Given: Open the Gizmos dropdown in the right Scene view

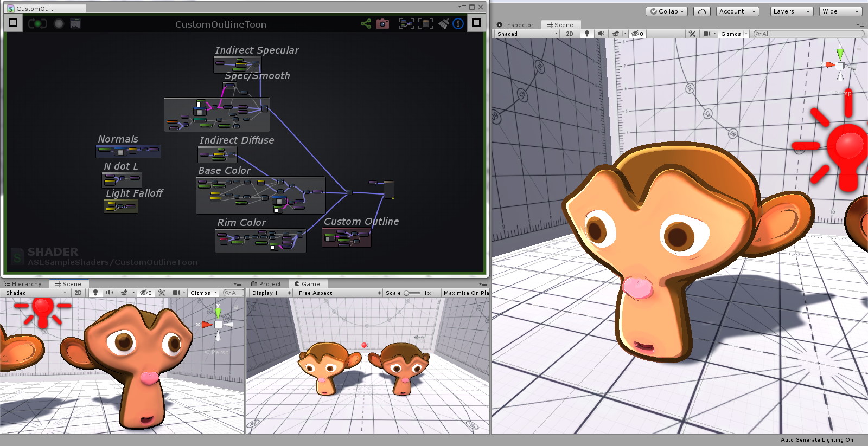Looking at the screenshot, I should pos(734,34).
